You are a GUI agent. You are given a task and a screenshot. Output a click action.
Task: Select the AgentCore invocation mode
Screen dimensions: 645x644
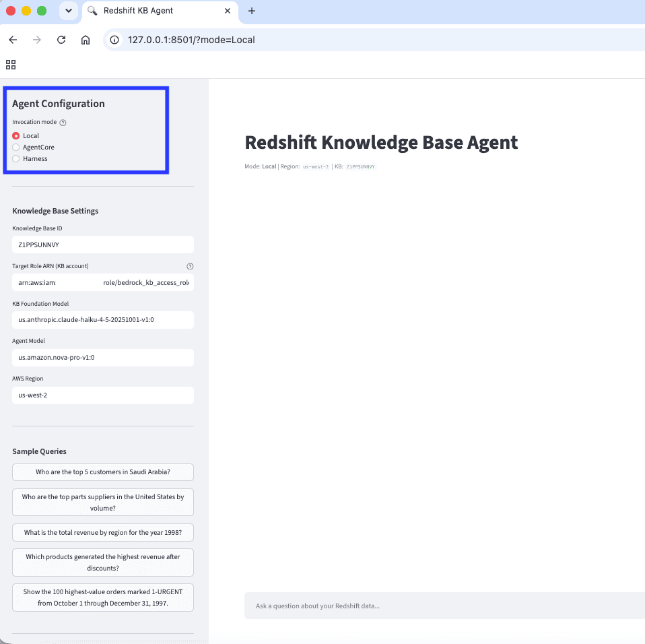tap(33, 148)
